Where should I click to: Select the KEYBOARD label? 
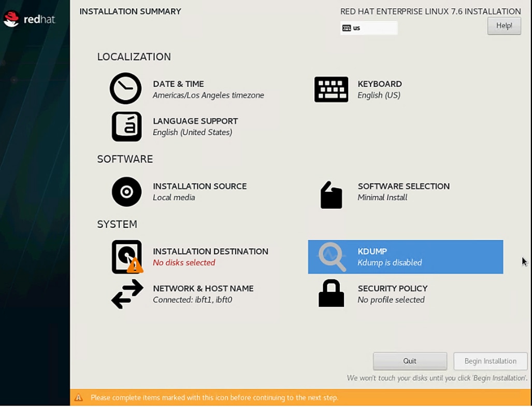380,84
